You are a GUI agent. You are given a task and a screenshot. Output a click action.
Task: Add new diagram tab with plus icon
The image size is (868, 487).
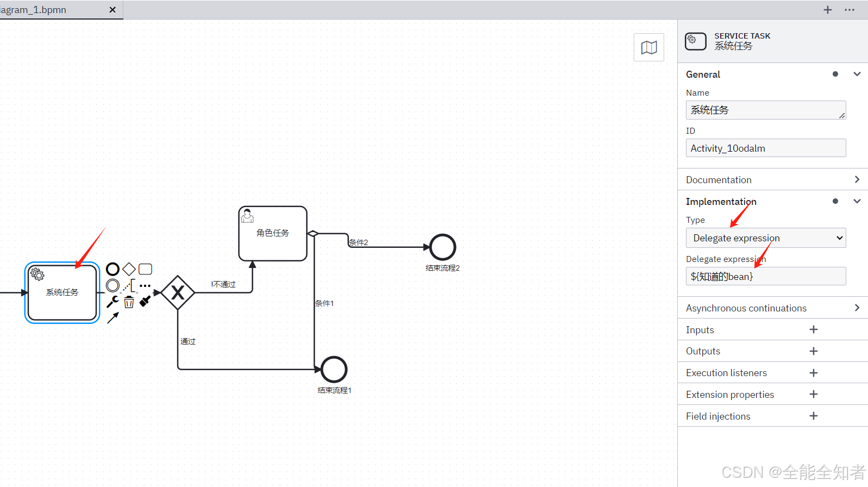[828, 10]
